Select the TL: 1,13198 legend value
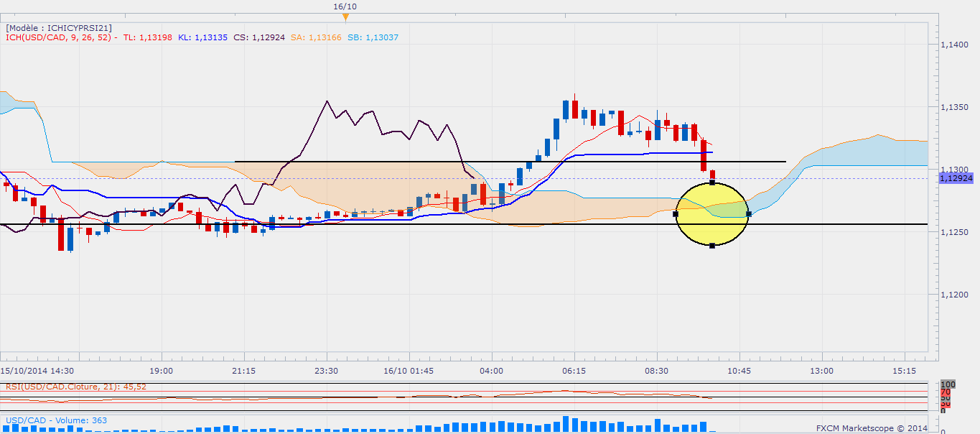Screen dimensions: 980x434 tap(147, 37)
